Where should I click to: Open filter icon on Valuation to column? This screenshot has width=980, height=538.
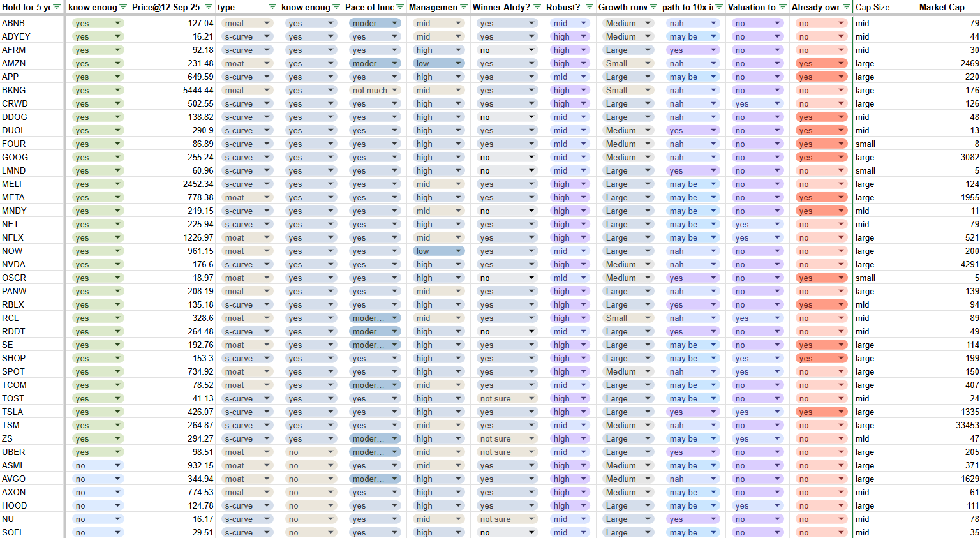pos(783,7)
